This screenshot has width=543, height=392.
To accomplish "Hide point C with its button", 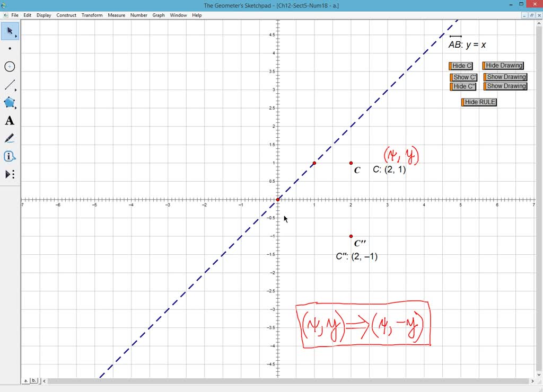I will point(460,65).
